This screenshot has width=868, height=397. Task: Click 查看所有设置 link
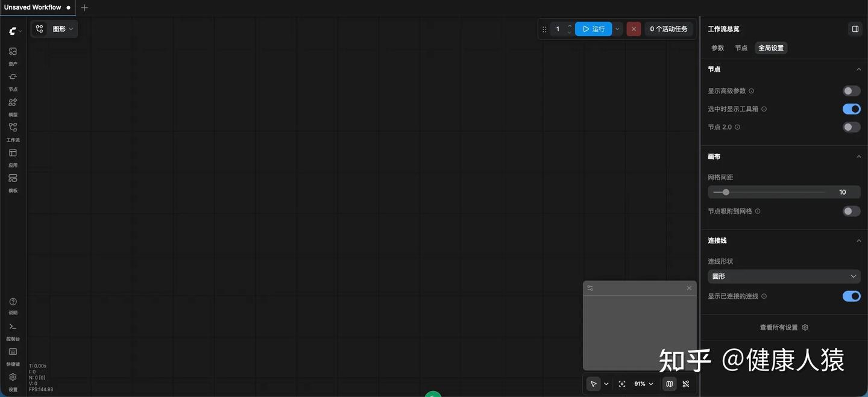point(784,328)
